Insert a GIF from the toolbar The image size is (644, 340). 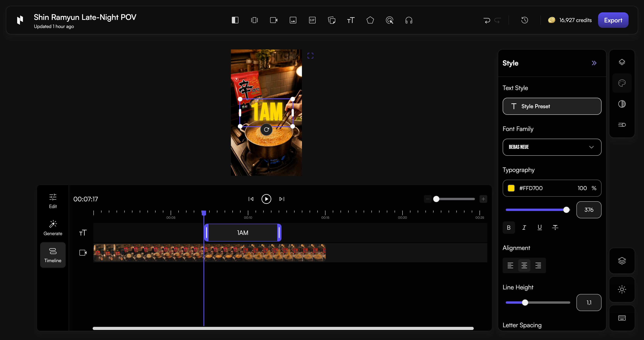pyautogui.click(x=312, y=20)
